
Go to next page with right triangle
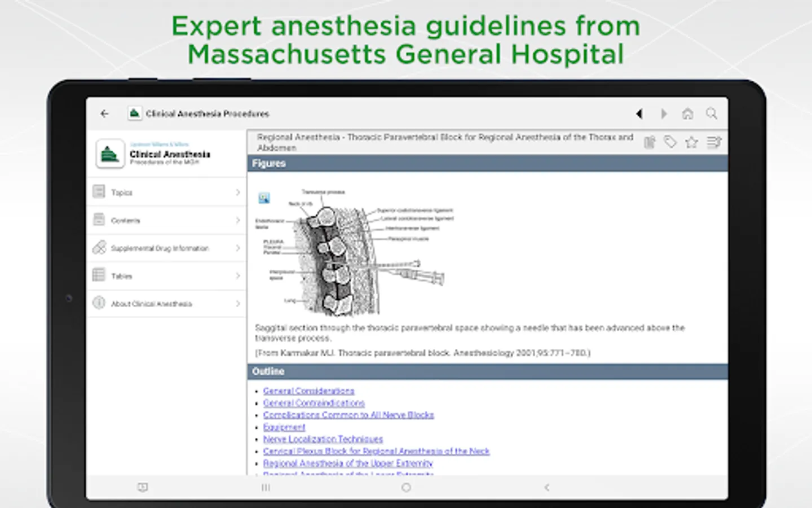664,113
